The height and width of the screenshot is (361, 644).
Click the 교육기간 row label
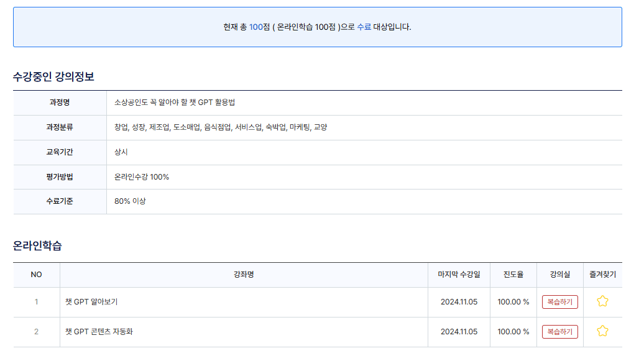pos(60,152)
